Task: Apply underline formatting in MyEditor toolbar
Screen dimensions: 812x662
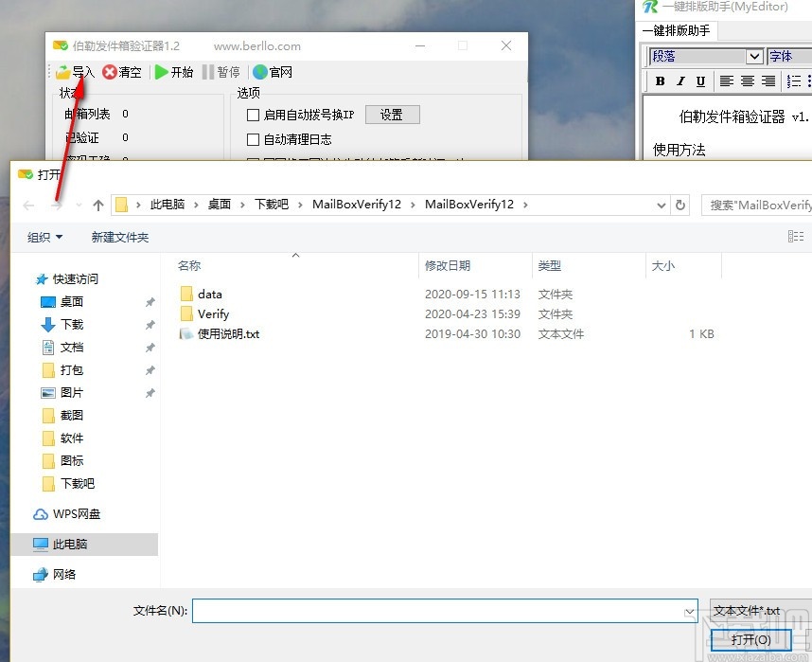Action: pos(700,81)
